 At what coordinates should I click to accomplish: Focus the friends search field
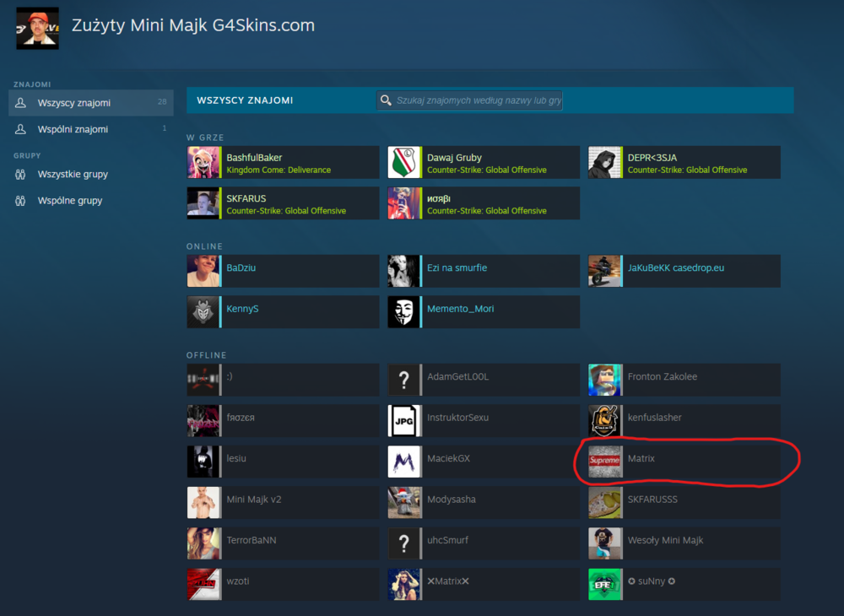(469, 100)
